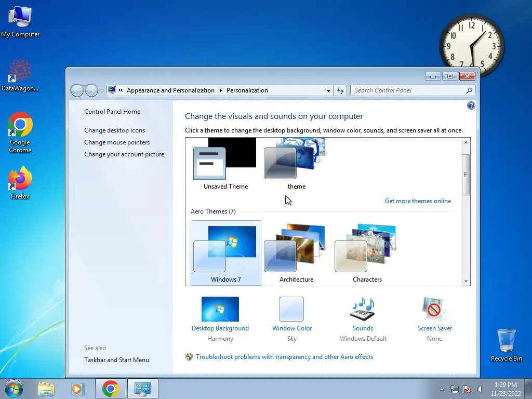
Task: Select the Architecture Aero theme
Action: 296,253
